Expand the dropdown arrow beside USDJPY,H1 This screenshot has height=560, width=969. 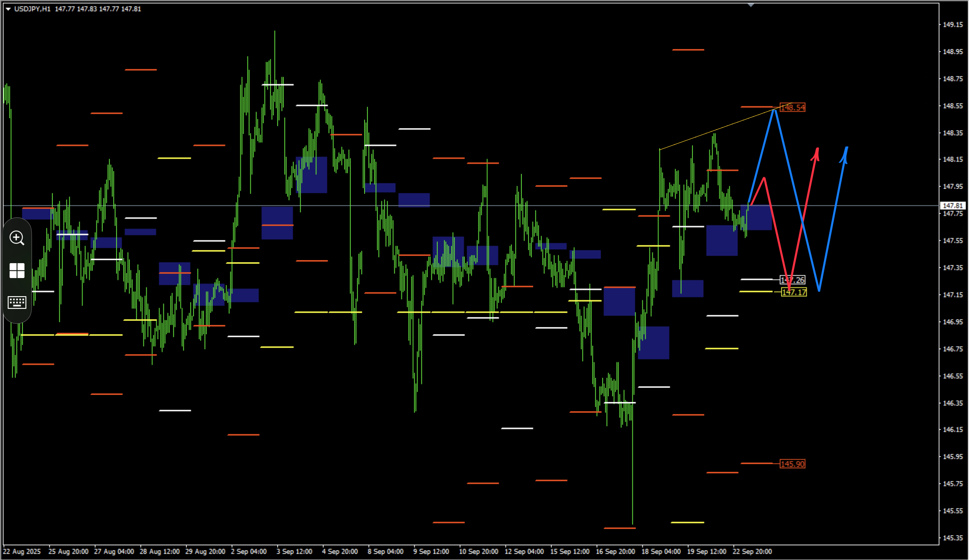click(x=8, y=9)
